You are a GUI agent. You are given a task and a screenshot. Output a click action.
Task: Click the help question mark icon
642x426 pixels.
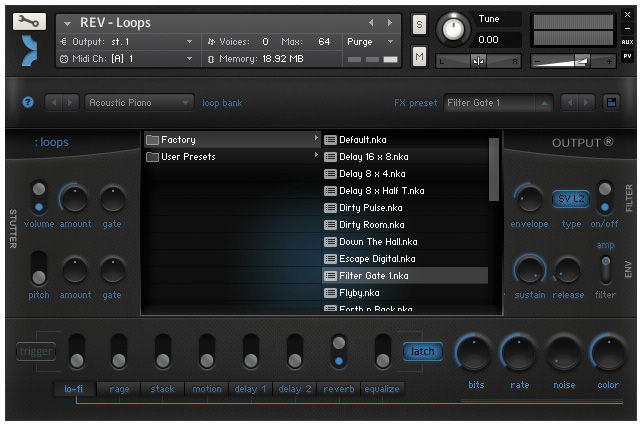pyautogui.click(x=28, y=102)
